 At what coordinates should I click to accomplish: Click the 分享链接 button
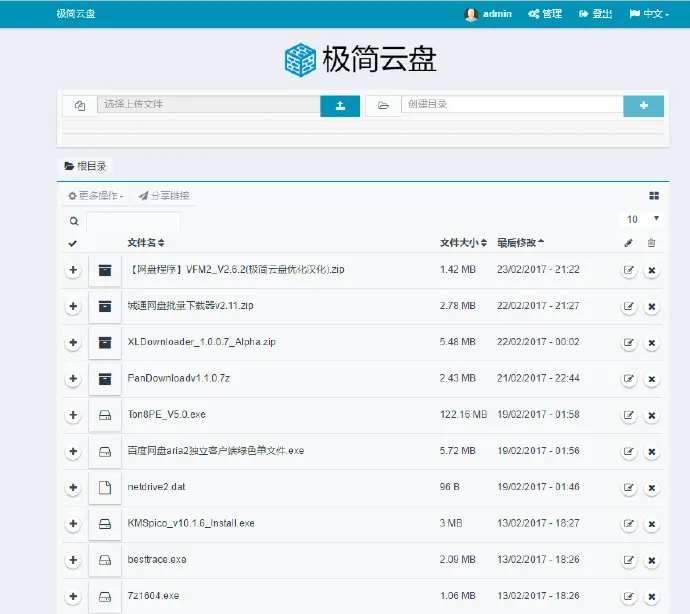164,195
